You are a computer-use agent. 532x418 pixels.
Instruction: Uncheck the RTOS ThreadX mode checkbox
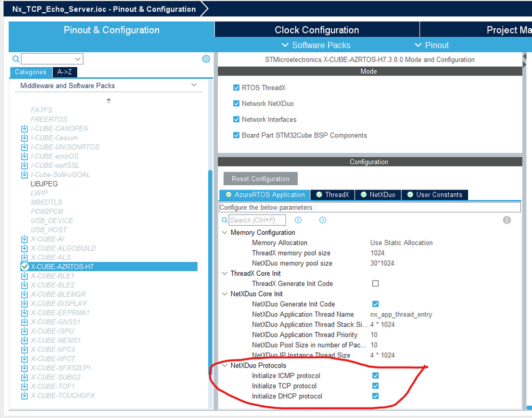tap(236, 87)
